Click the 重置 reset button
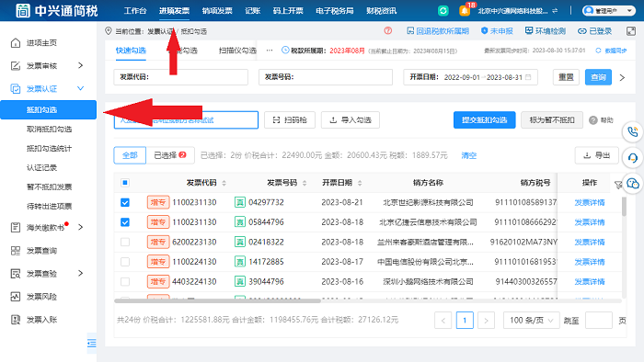The image size is (644, 362). (x=566, y=77)
